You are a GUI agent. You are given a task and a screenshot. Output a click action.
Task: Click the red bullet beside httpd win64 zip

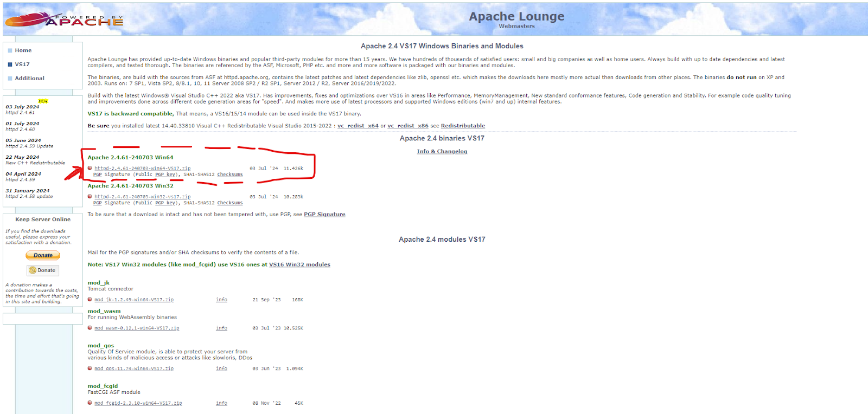click(x=90, y=168)
